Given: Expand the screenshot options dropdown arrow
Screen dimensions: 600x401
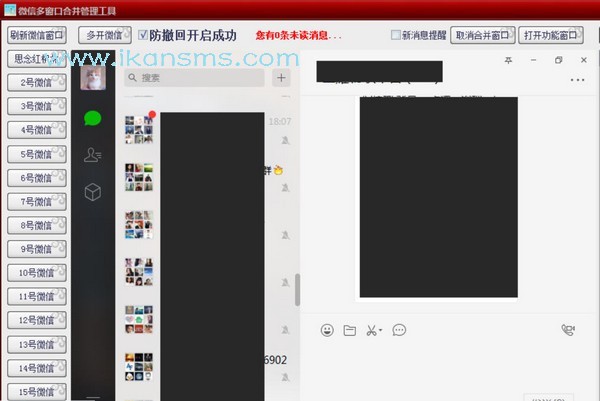Looking at the screenshot, I should coord(380,330).
